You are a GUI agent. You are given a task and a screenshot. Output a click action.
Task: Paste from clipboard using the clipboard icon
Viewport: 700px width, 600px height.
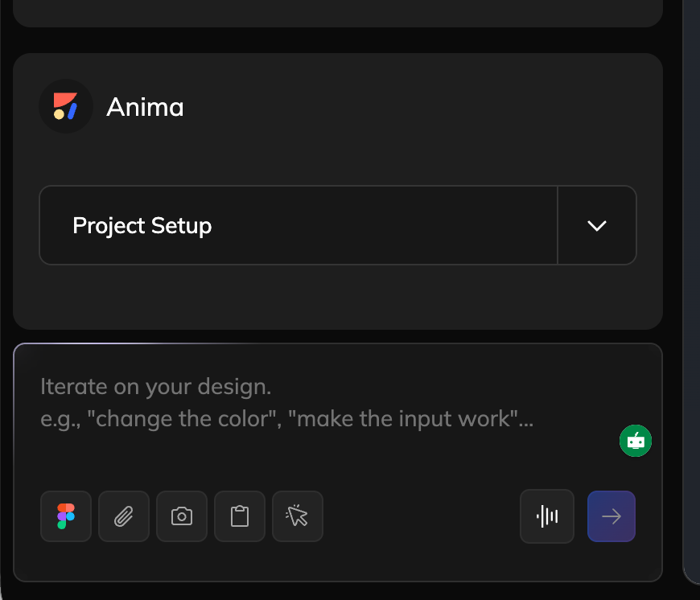(x=240, y=516)
